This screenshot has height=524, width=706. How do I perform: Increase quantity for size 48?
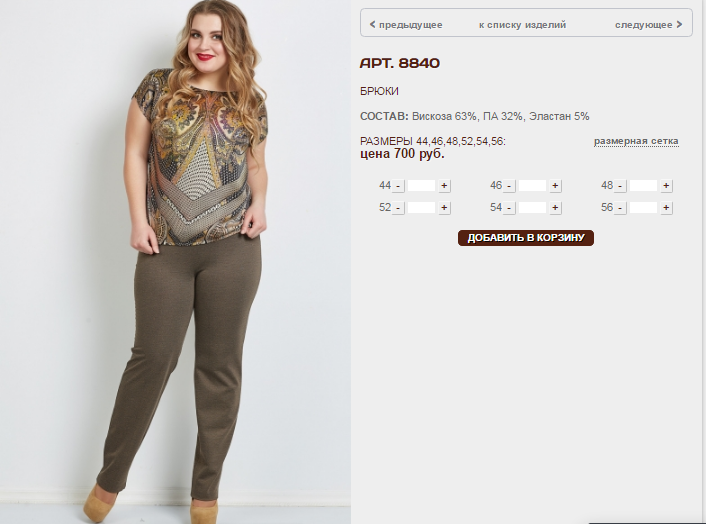(666, 185)
